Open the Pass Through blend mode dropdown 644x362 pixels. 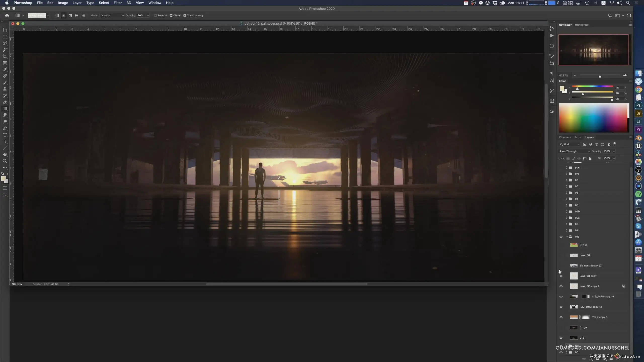[x=575, y=151]
